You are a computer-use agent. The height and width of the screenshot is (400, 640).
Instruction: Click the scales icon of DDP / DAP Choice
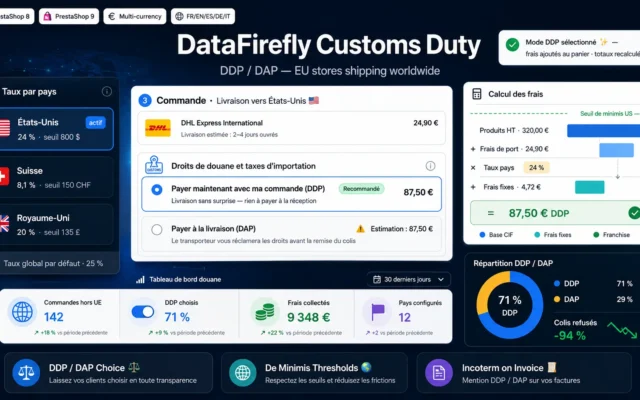point(26,373)
